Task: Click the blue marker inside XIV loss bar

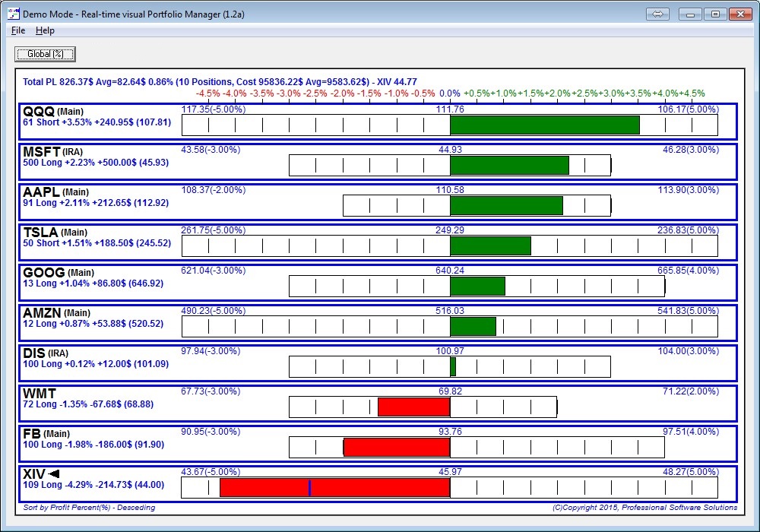Action: click(310, 487)
